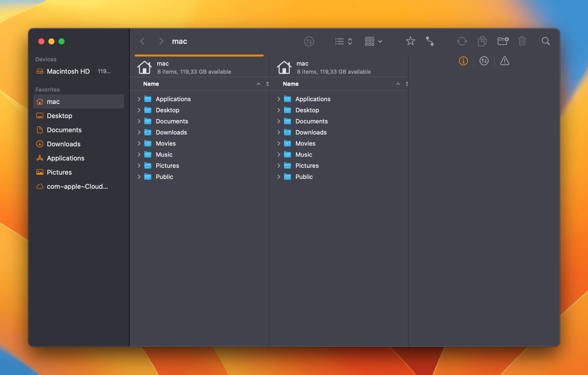Refresh panes with the sync arrows icon
The width and height of the screenshot is (588, 375).
[x=462, y=41]
